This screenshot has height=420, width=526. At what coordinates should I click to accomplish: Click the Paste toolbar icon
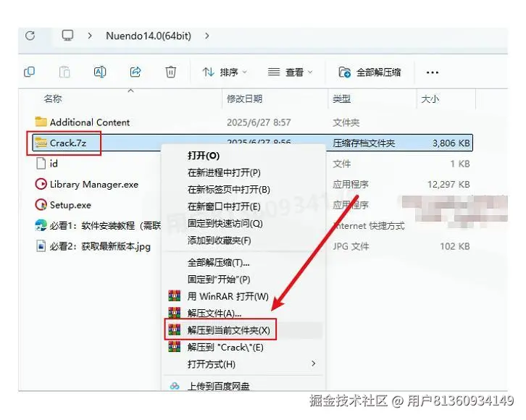(64, 72)
